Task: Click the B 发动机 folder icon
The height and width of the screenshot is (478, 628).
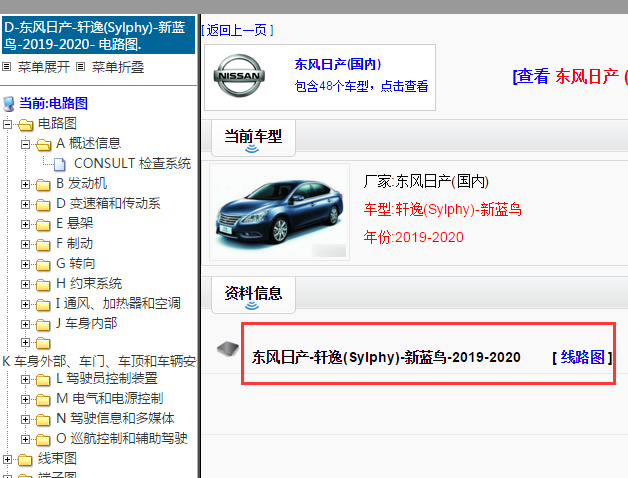Action: [43, 185]
